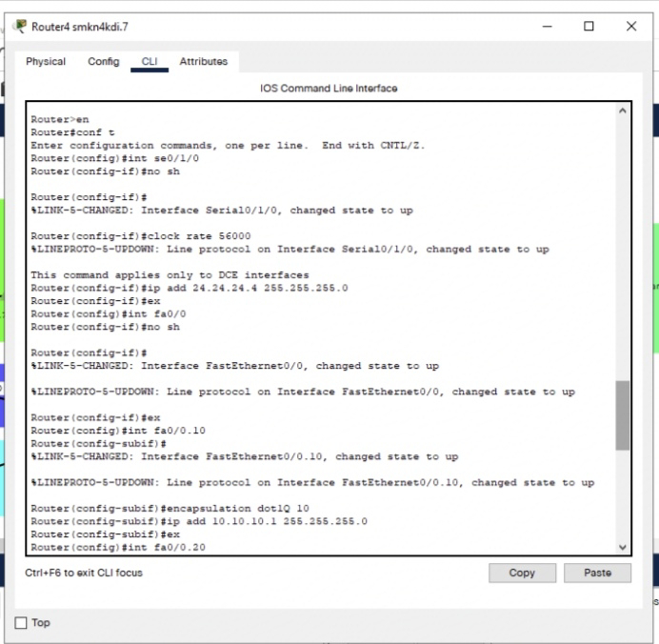Click the CLI vertical scrollbar thumb
The height and width of the screenshot is (644, 659).
[623, 415]
